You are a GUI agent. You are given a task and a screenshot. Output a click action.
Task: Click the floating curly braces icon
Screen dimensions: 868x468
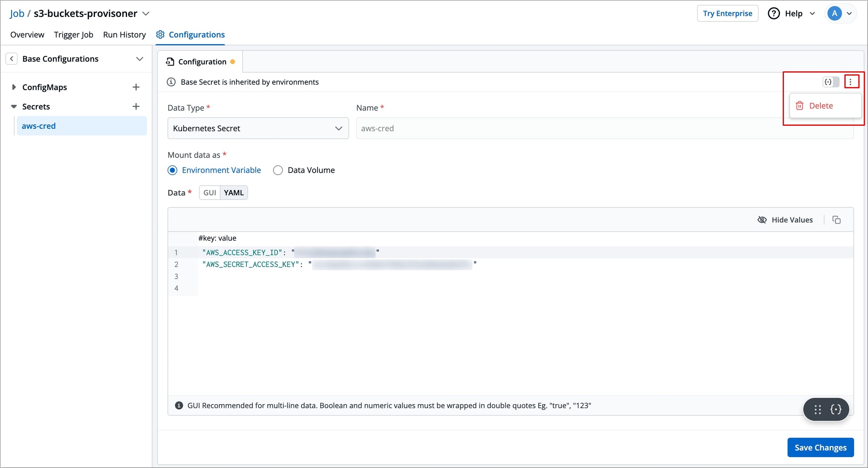coord(836,409)
